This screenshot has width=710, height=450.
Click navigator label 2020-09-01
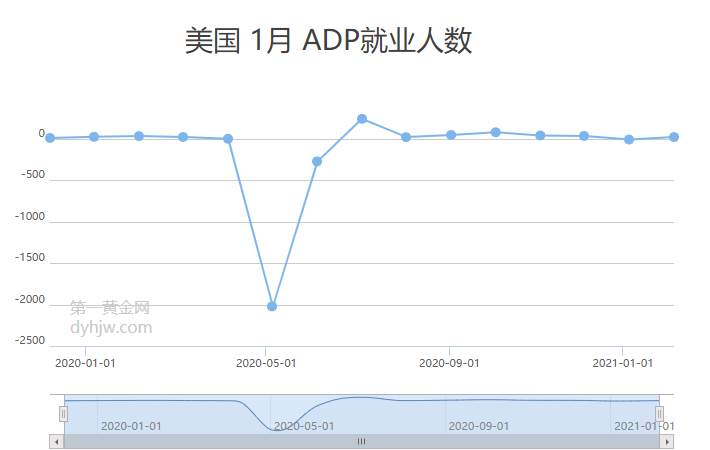[479, 426]
